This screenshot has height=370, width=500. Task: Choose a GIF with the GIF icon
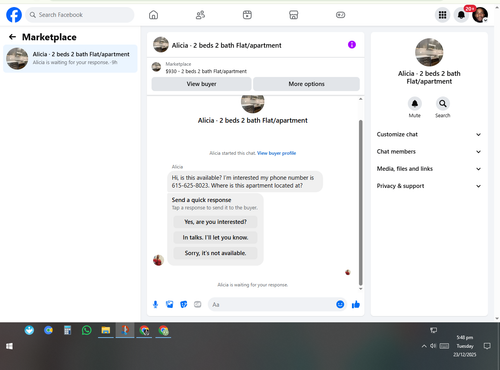click(x=198, y=304)
